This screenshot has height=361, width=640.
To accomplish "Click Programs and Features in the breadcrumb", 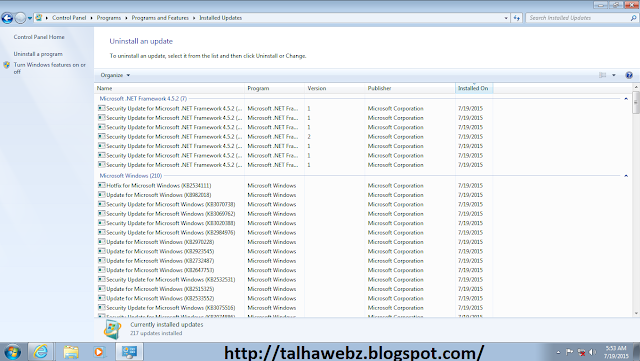I will 160,18.
